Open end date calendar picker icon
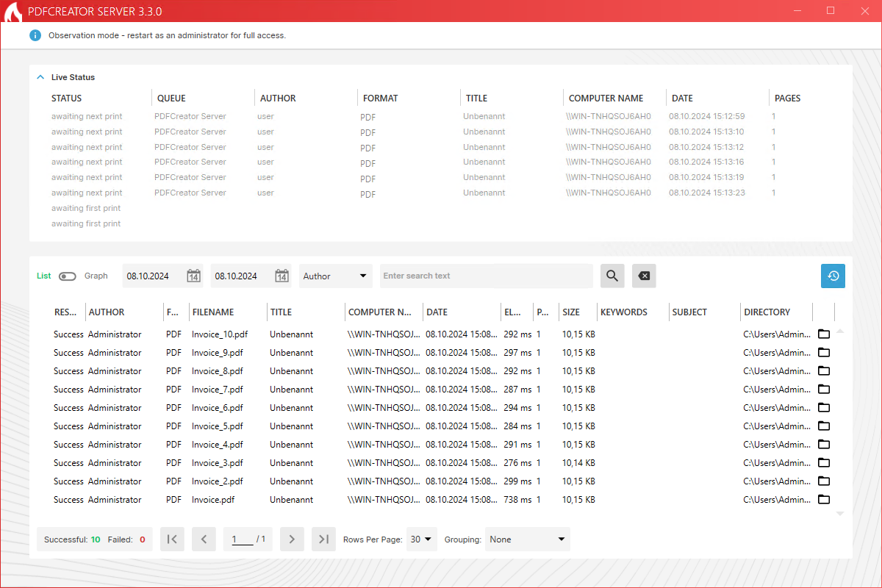 click(282, 276)
